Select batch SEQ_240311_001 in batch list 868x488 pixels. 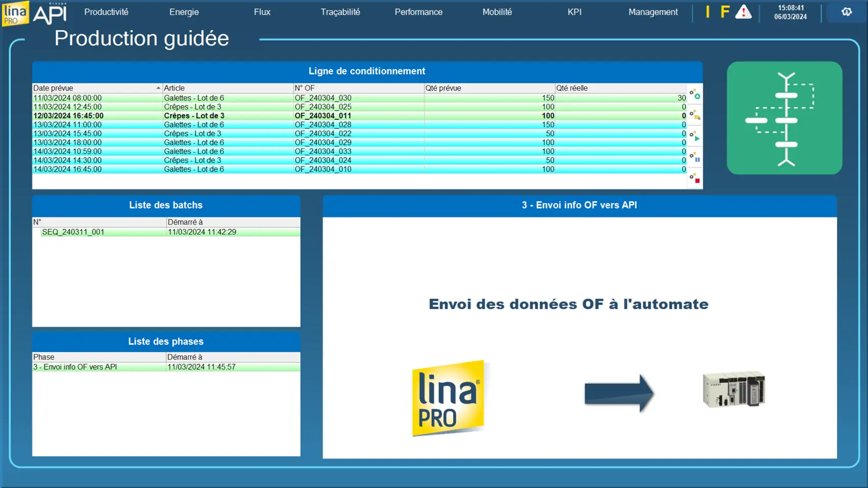coord(73,232)
